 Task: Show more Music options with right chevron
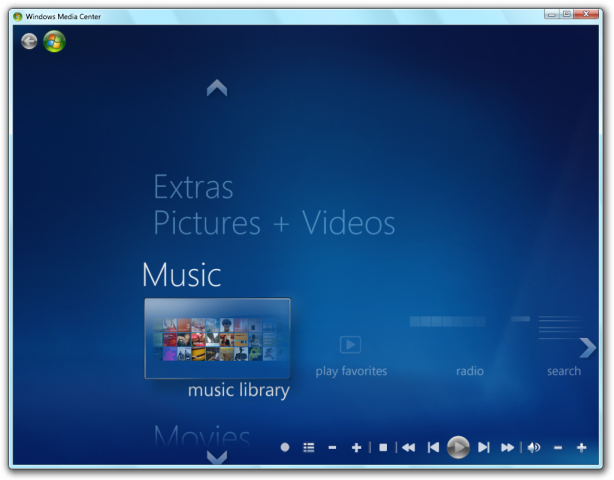click(x=587, y=347)
